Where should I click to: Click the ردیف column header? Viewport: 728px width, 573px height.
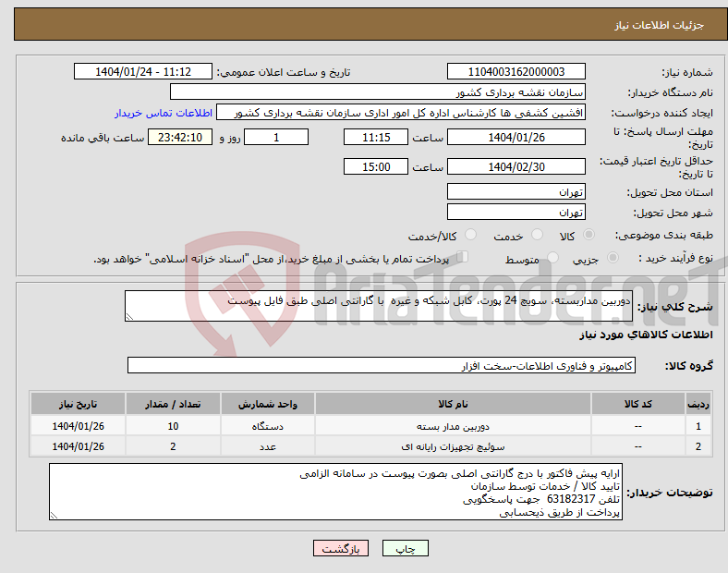[698, 404]
